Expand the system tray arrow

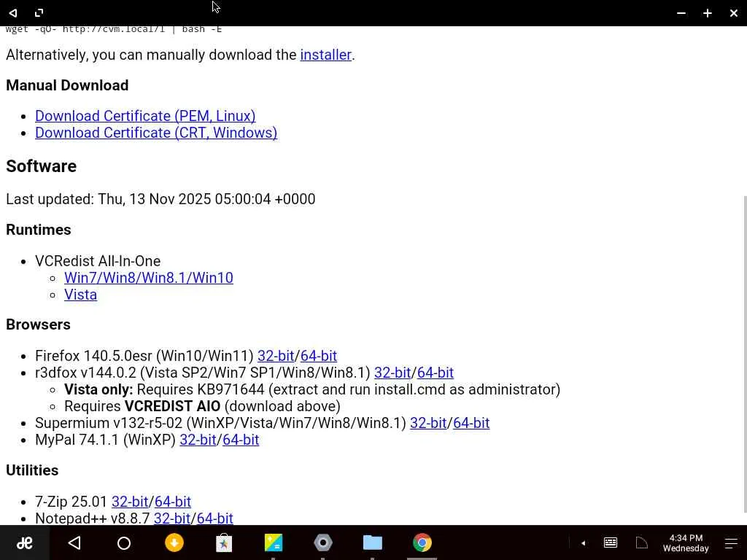pyautogui.click(x=583, y=542)
